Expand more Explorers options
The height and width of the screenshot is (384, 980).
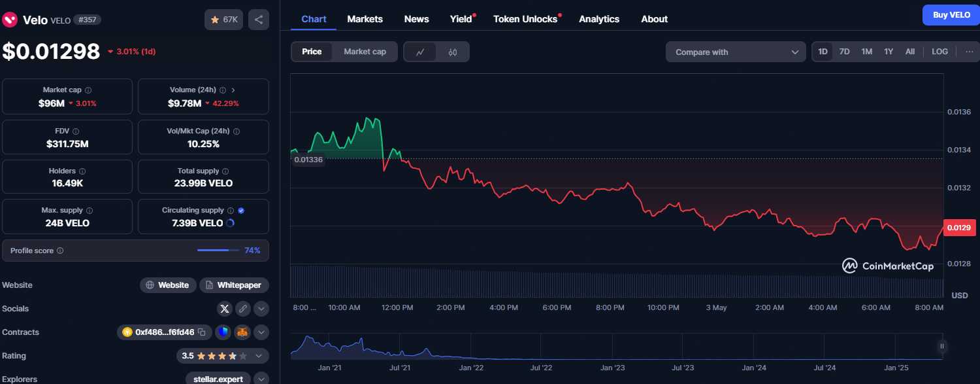point(261,379)
